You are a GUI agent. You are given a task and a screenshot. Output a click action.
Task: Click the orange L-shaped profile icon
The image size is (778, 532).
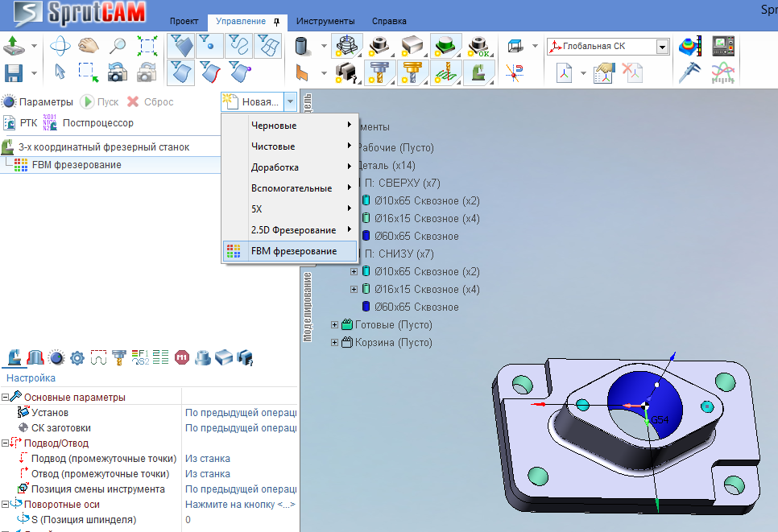(302, 73)
